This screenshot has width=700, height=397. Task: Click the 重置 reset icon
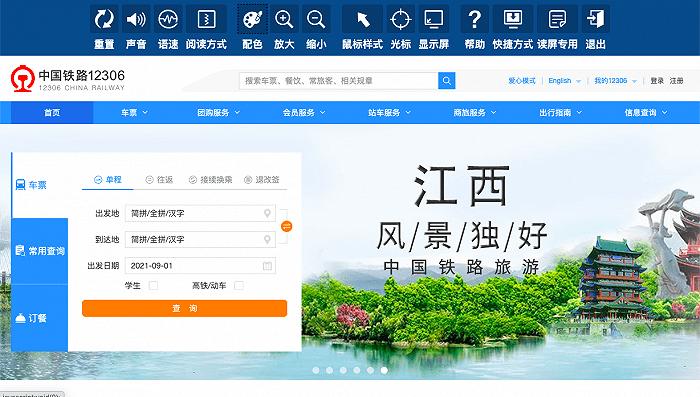point(104,19)
